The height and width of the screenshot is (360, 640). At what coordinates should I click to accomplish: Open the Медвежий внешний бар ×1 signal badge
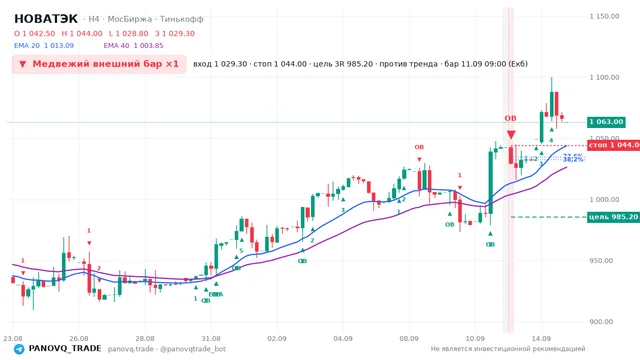click(x=99, y=64)
